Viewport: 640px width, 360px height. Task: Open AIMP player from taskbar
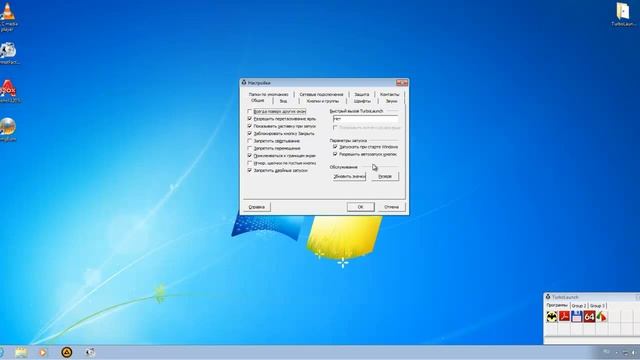[x=67, y=352]
